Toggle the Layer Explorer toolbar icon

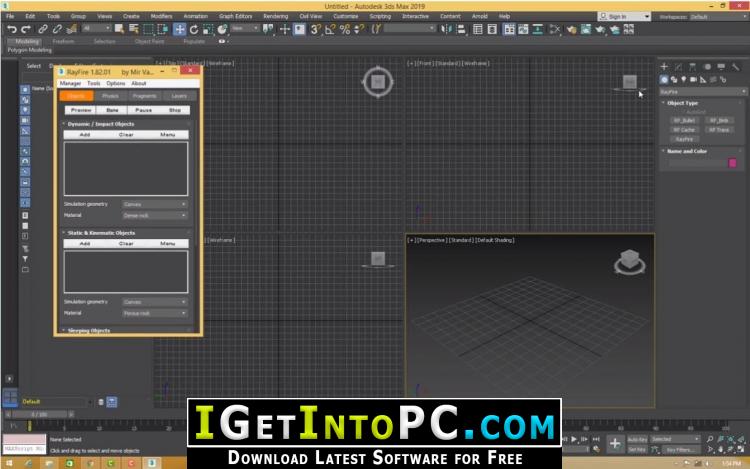tap(492, 29)
